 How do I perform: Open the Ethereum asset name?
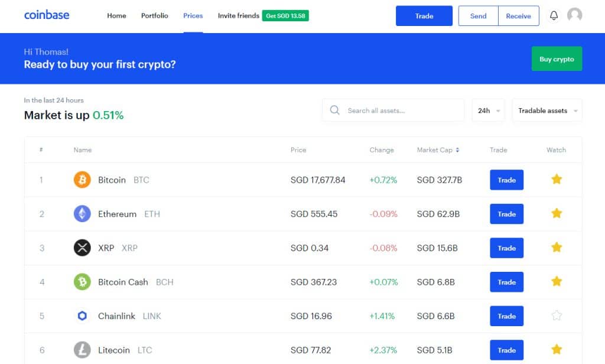pos(118,214)
